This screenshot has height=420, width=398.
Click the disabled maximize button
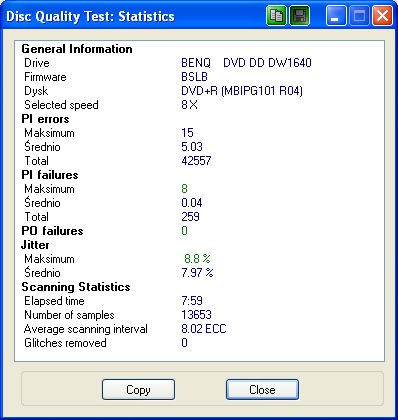click(359, 16)
